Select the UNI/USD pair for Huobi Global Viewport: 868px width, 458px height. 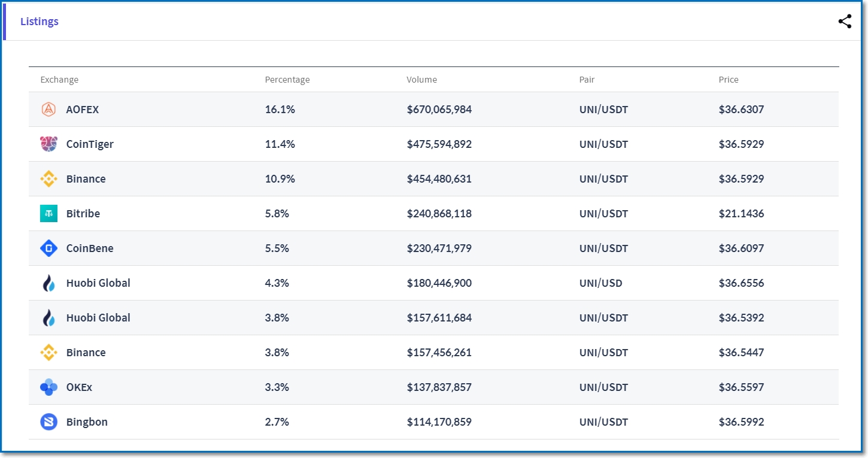tap(600, 283)
